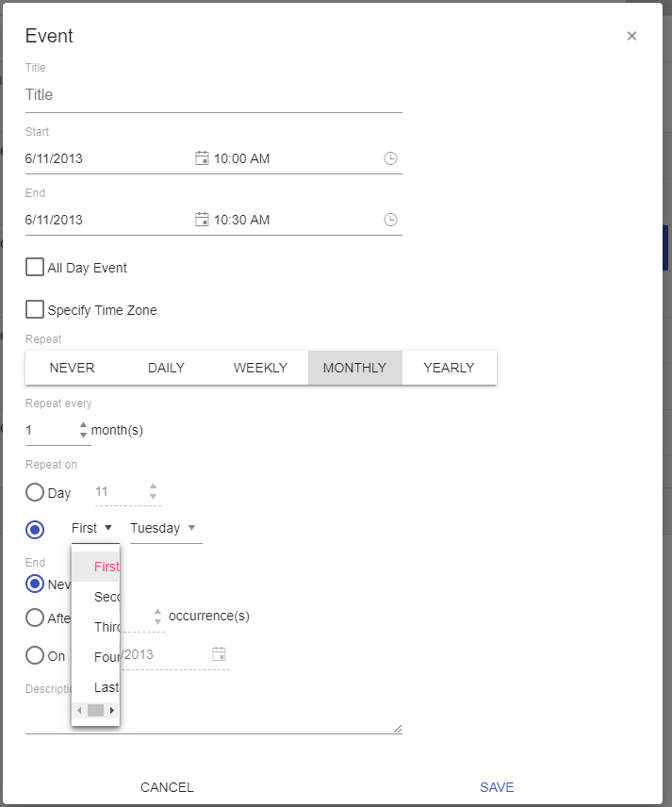
Task: Open the end date calendar picker
Action: (202, 220)
